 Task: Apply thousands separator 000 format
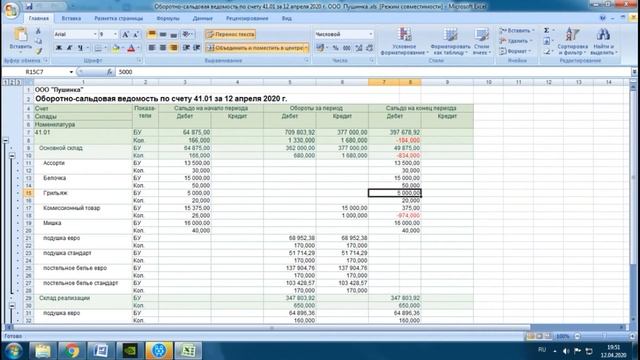(x=347, y=48)
